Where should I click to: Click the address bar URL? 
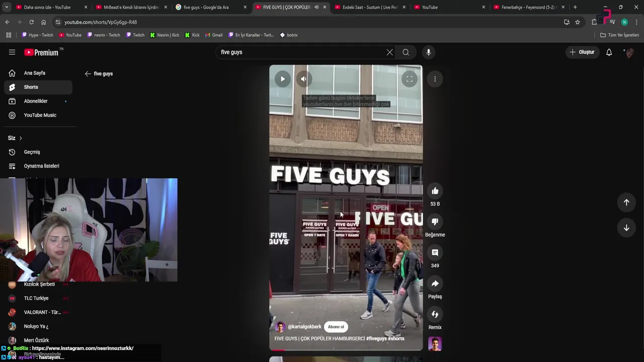pos(101,22)
